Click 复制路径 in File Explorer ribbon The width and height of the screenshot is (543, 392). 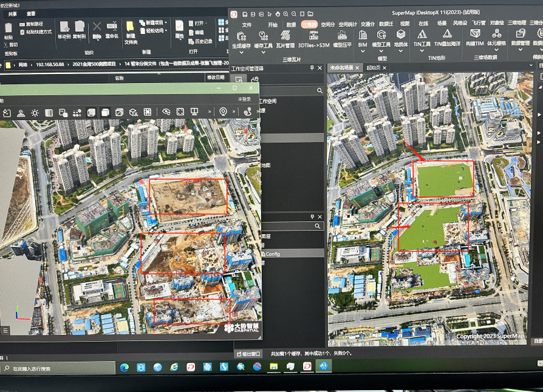(32, 24)
